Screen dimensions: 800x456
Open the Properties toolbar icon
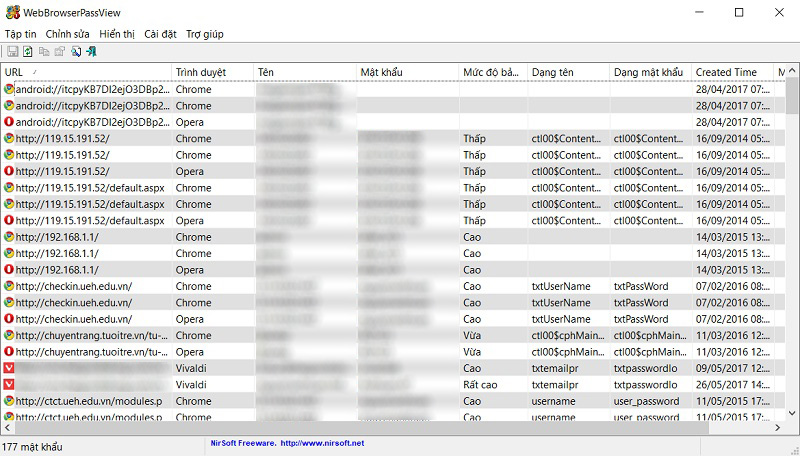tap(60, 52)
